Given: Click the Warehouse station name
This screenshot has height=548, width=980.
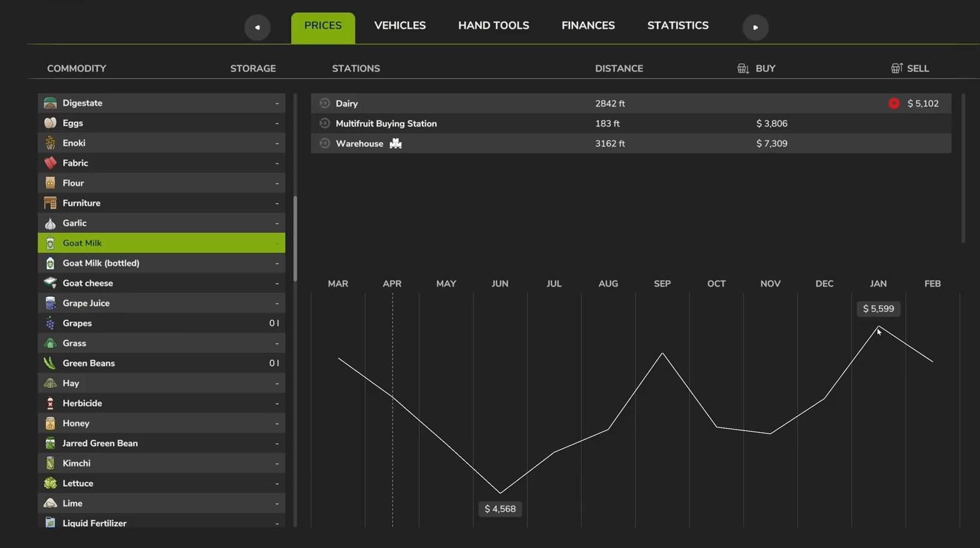Looking at the screenshot, I should 359,144.
